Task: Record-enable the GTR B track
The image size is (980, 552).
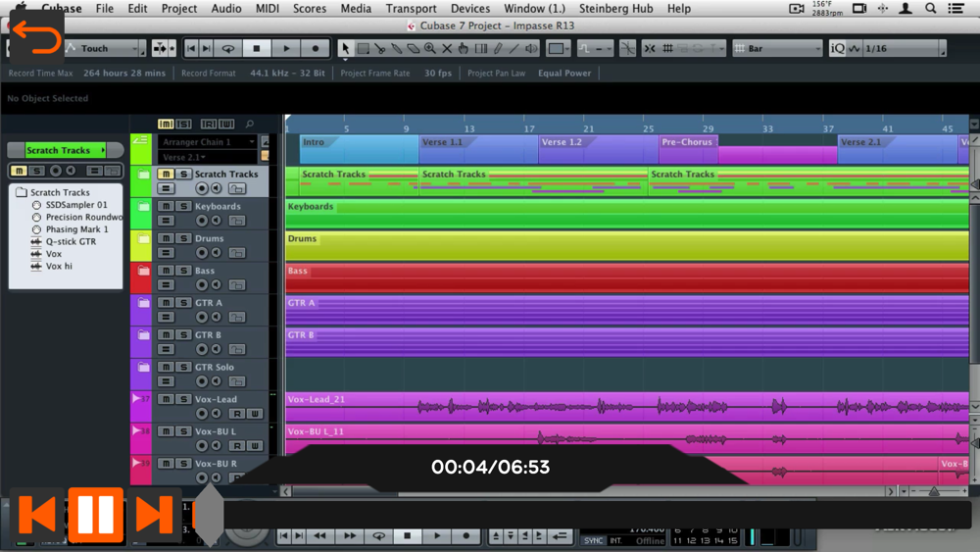Action: coord(201,349)
